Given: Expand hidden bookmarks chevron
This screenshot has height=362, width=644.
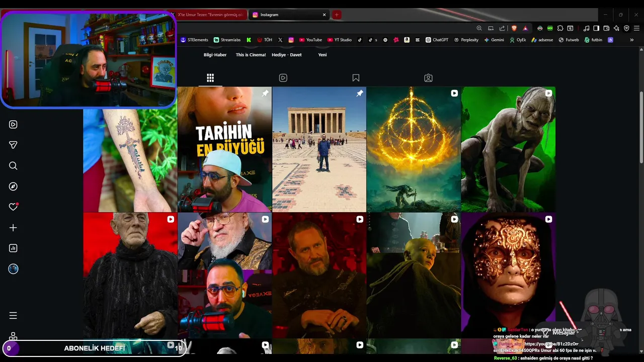Looking at the screenshot, I should tap(632, 40).
